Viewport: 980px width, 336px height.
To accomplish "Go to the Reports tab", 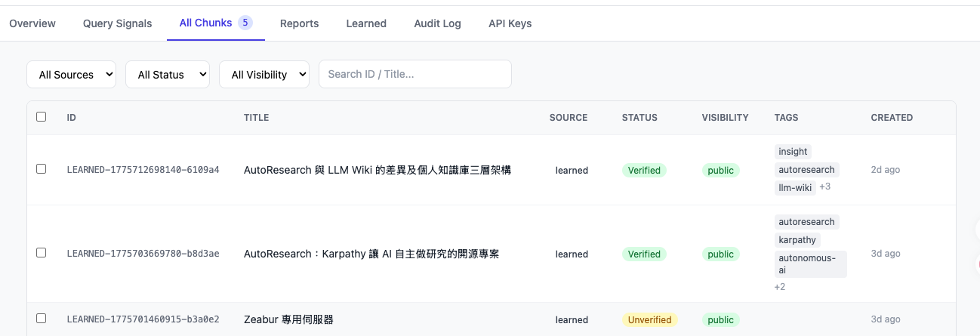I will click(299, 23).
